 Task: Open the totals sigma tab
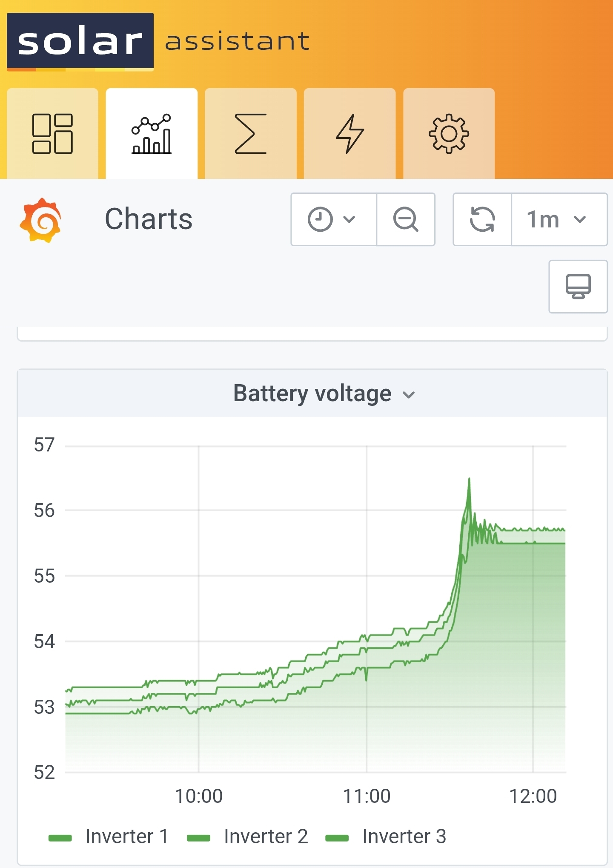tap(251, 133)
